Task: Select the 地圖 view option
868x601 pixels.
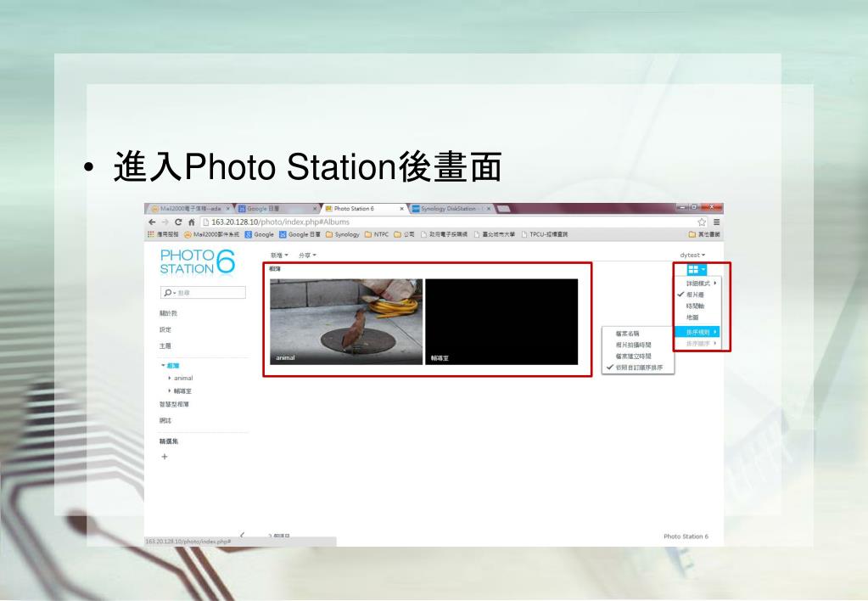Action: tap(698, 317)
